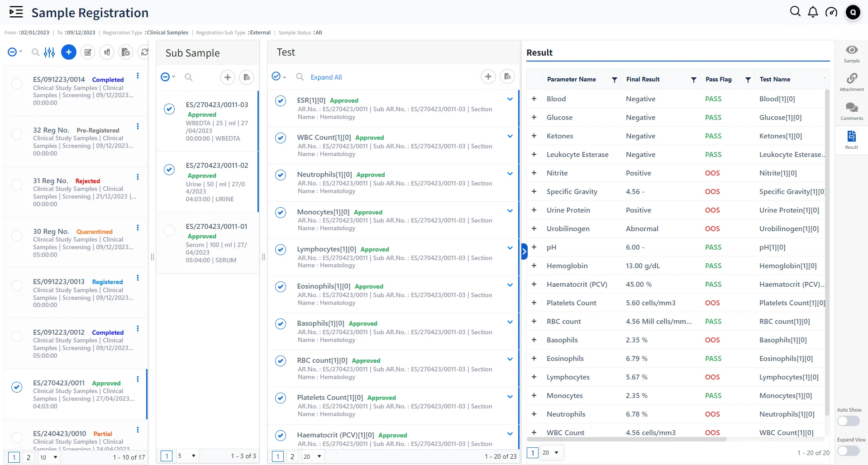Go to page 2 of sample list
The height and width of the screenshot is (465, 868).
click(29, 457)
